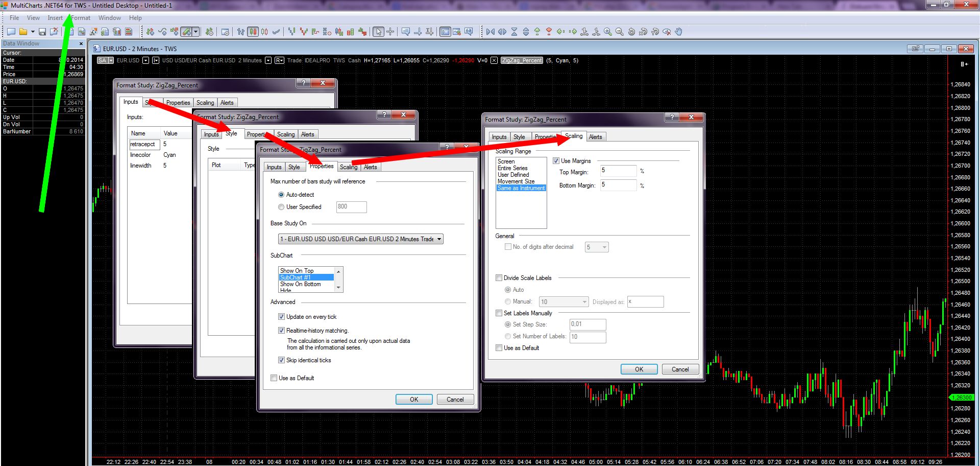Viewport: 980px width, 466px height.
Task: Click the ZigZag_Percent study label on chart
Action: pos(522,60)
